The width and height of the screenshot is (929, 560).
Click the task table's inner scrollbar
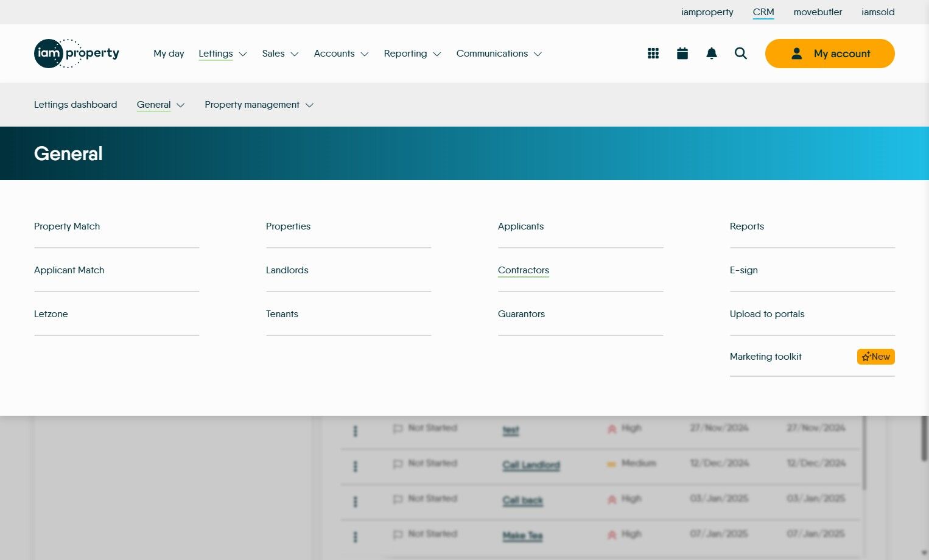[x=864, y=453]
